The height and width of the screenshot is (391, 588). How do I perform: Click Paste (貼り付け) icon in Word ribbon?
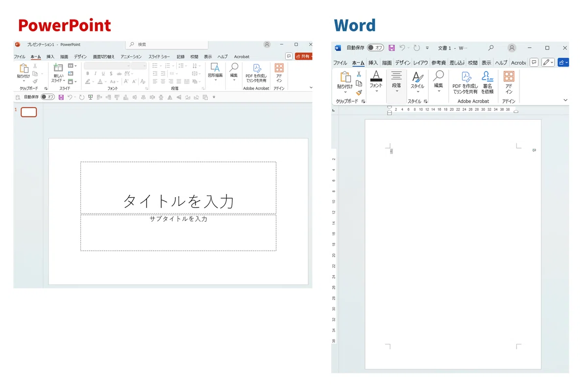click(345, 77)
